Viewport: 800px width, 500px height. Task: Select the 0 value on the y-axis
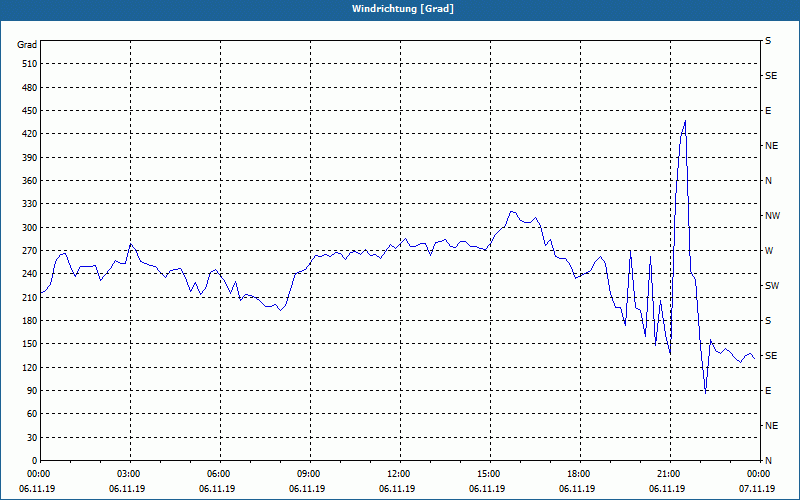pyautogui.click(x=35, y=460)
